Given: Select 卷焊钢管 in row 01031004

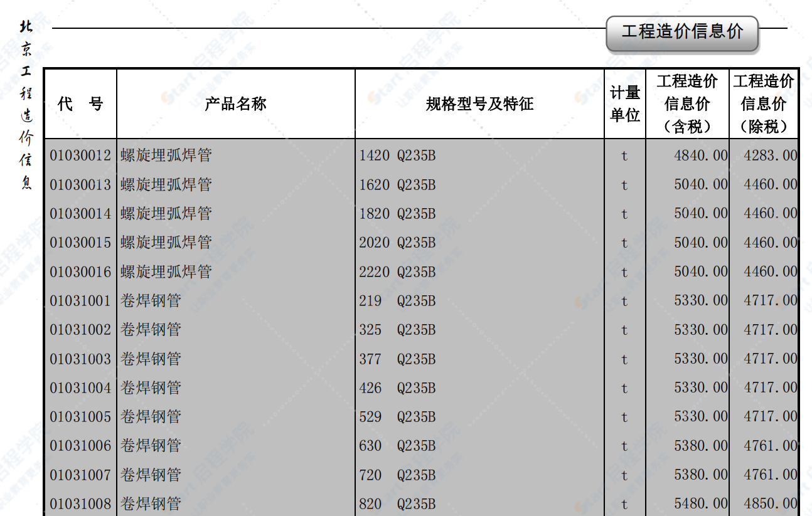Looking at the screenshot, I should click(x=151, y=388).
